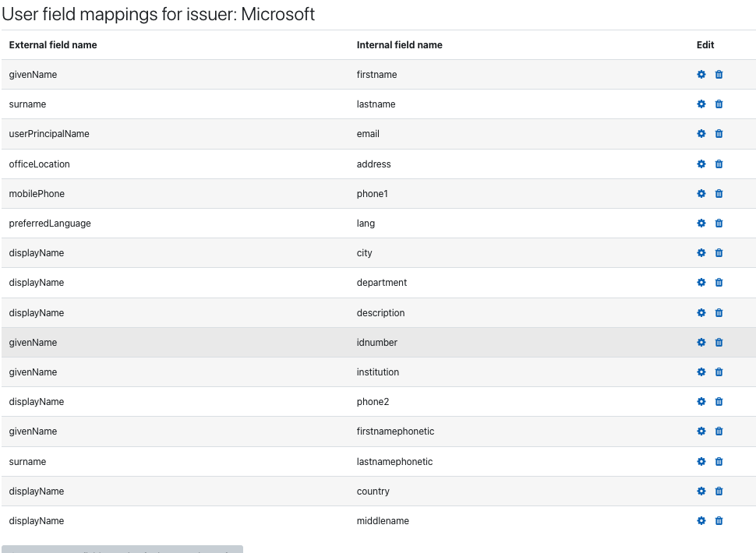The height and width of the screenshot is (553, 756).
Task: Edit the mobilePhone phone1 mapping
Action: pyautogui.click(x=701, y=194)
